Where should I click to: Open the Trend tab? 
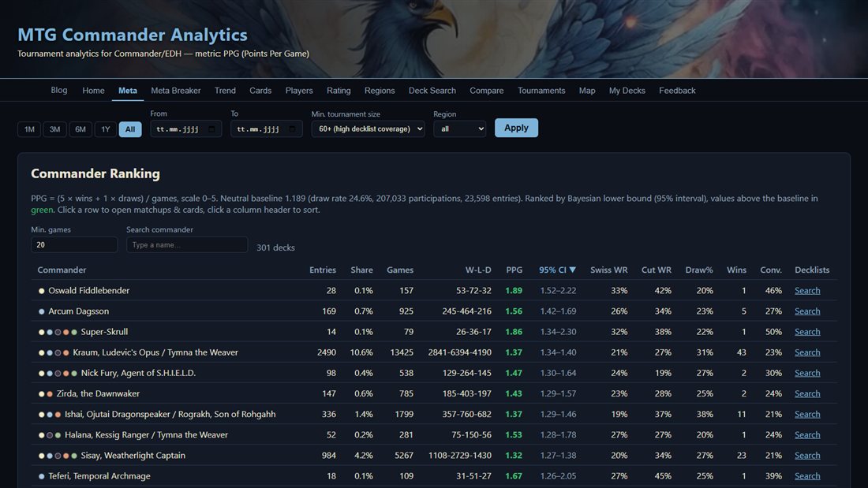[225, 90]
